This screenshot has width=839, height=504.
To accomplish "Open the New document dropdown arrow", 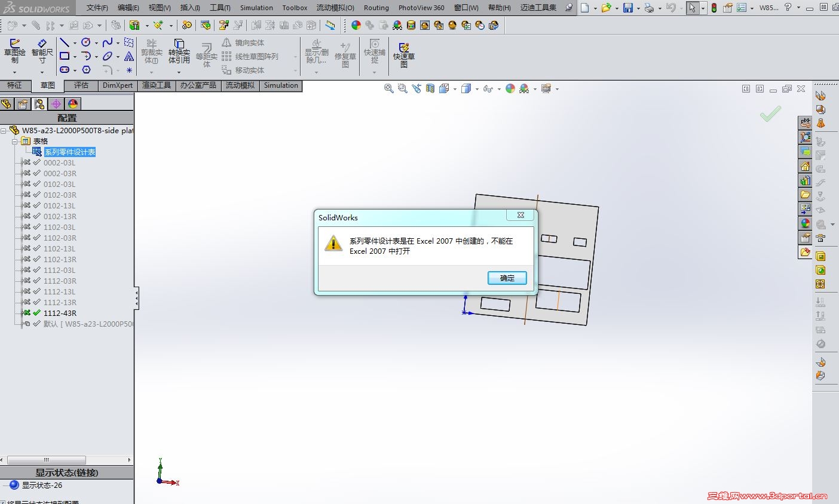I will tap(595, 8).
